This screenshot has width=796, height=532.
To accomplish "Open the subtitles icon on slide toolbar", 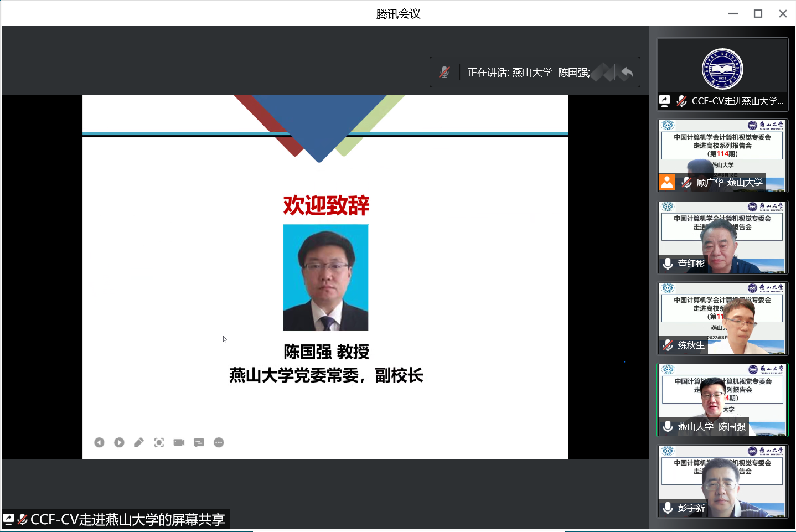I will click(x=199, y=442).
